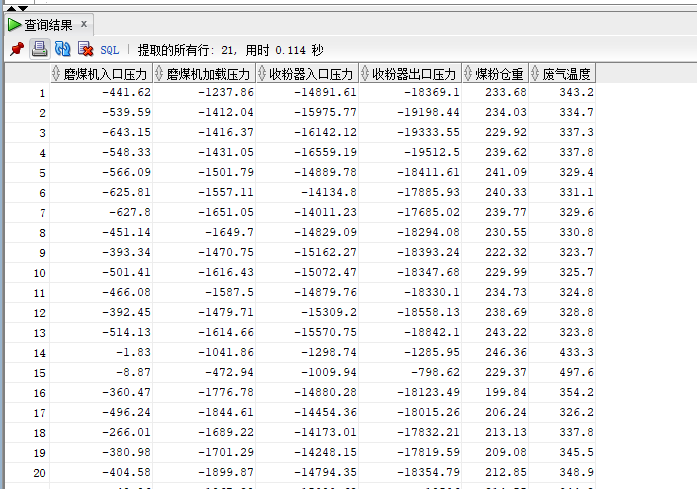The height and width of the screenshot is (489, 697).
Task: Click cell value 243.22
Action: click(x=506, y=332)
